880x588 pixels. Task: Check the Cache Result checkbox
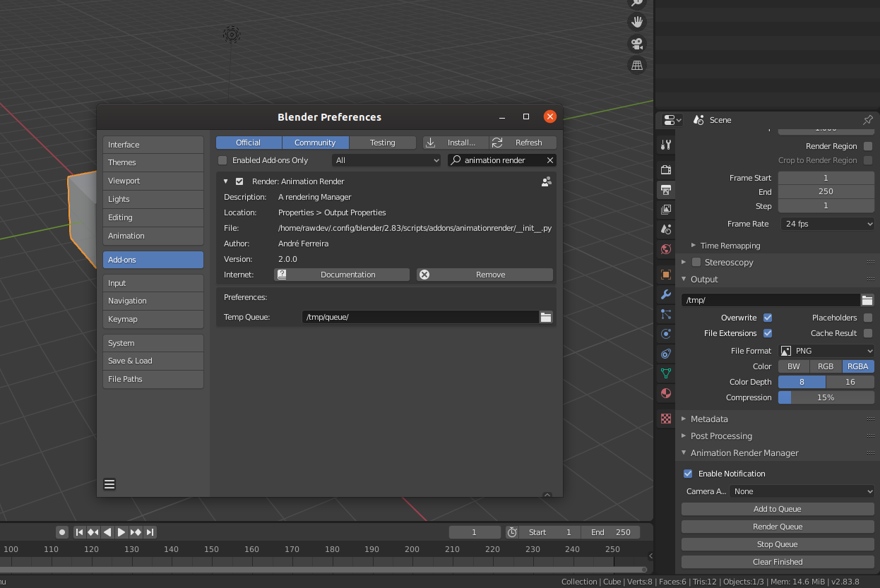click(868, 333)
